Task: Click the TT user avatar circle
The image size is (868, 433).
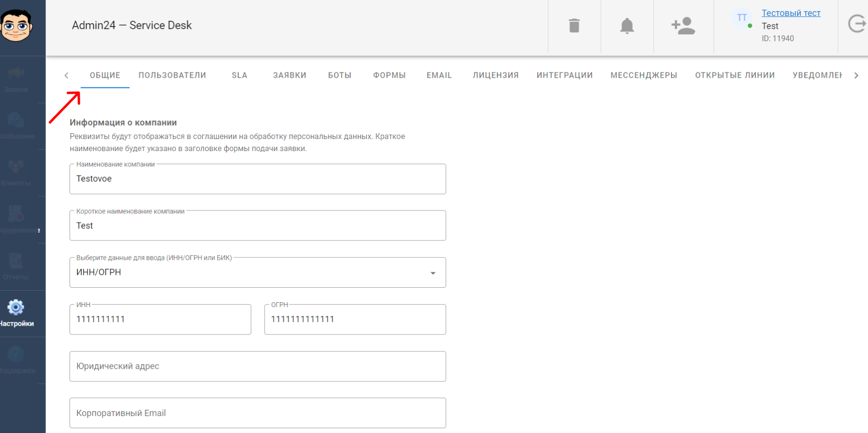Action: pyautogui.click(x=742, y=18)
